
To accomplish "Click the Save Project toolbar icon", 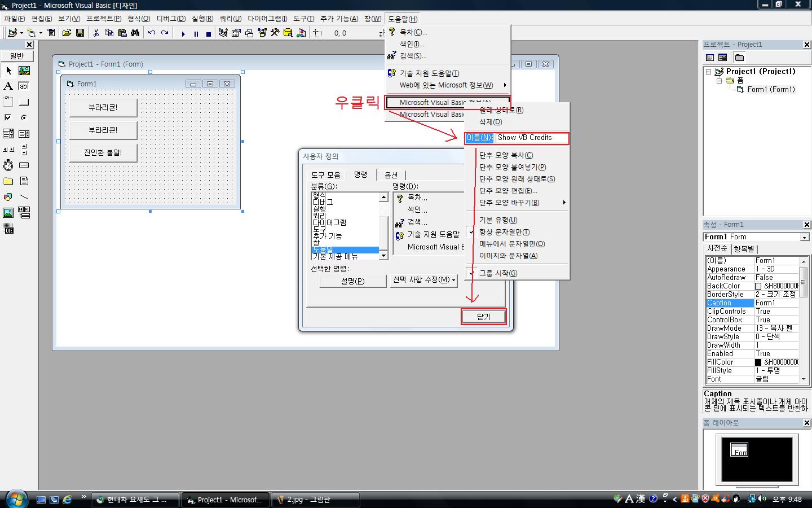I will pos(80,33).
